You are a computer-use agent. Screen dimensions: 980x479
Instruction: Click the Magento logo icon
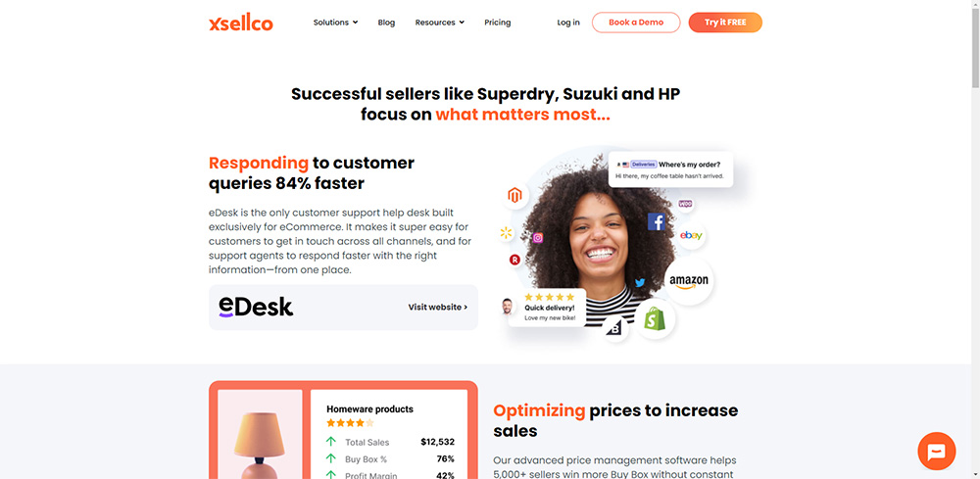pos(515,196)
